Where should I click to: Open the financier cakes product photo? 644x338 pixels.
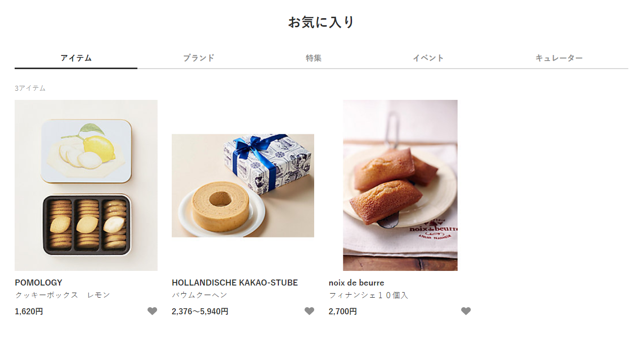click(400, 185)
